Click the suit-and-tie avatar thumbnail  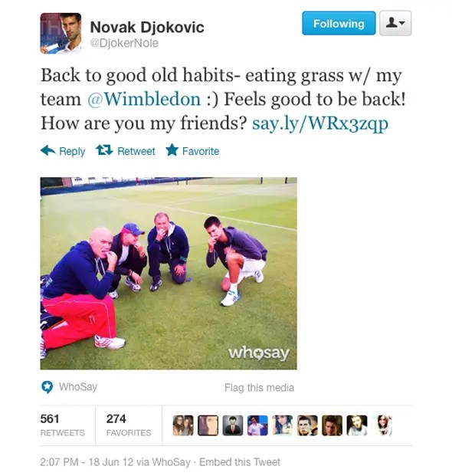(x=233, y=425)
